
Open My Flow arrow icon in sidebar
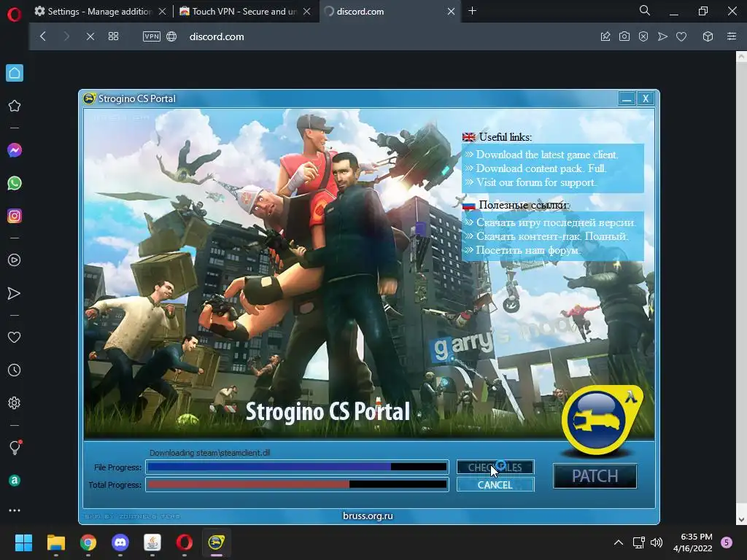(x=15, y=293)
